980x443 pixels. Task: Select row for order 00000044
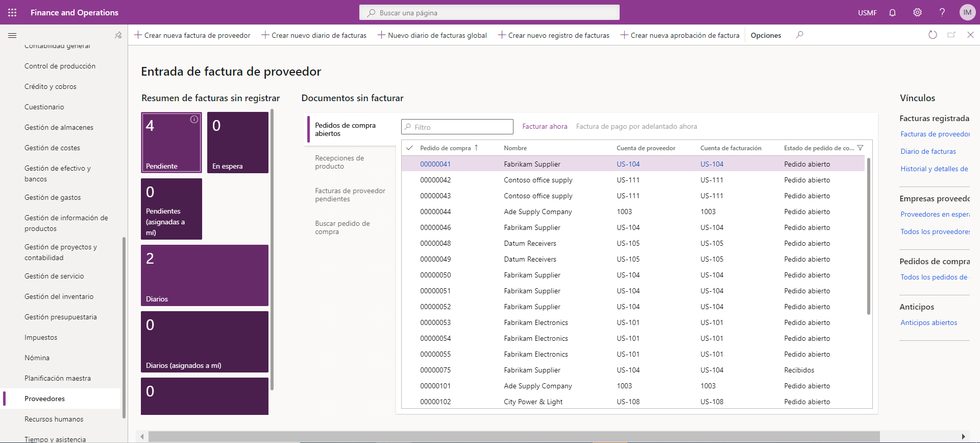[x=633, y=212]
